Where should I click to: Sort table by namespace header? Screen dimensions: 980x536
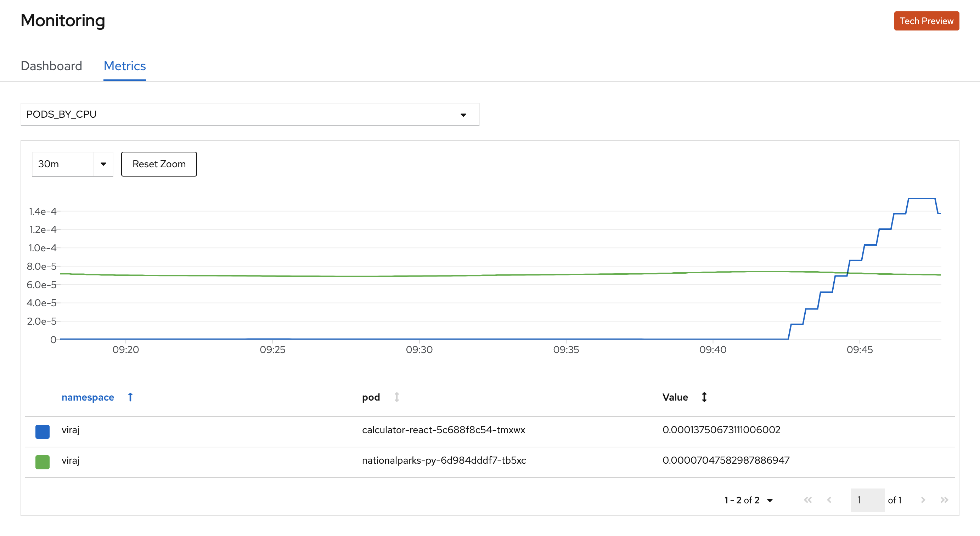(x=88, y=397)
